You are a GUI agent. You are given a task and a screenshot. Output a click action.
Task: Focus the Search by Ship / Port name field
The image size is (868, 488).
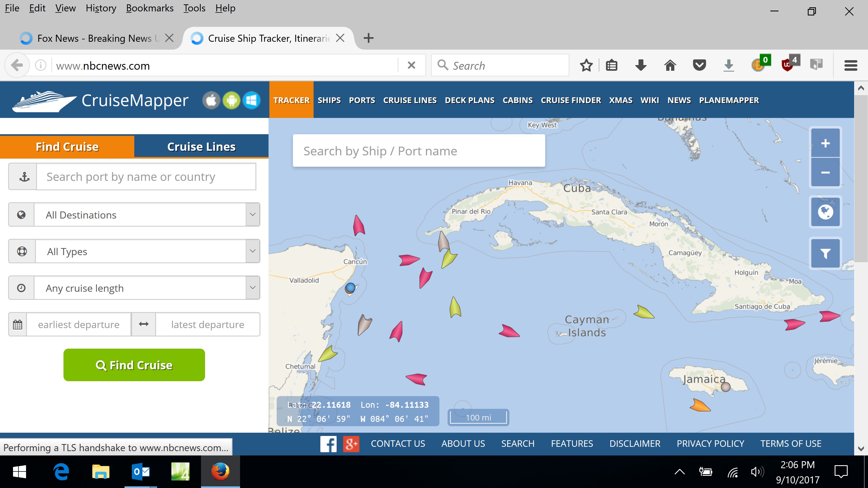[x=419, y=150]
